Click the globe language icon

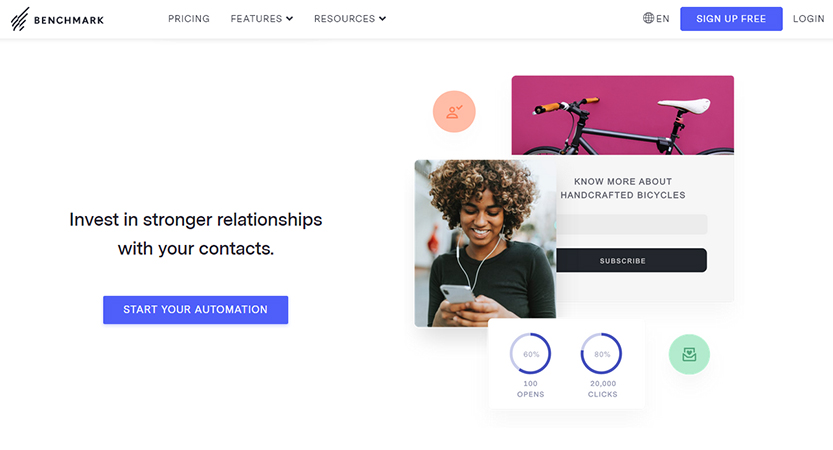point(648,18)
